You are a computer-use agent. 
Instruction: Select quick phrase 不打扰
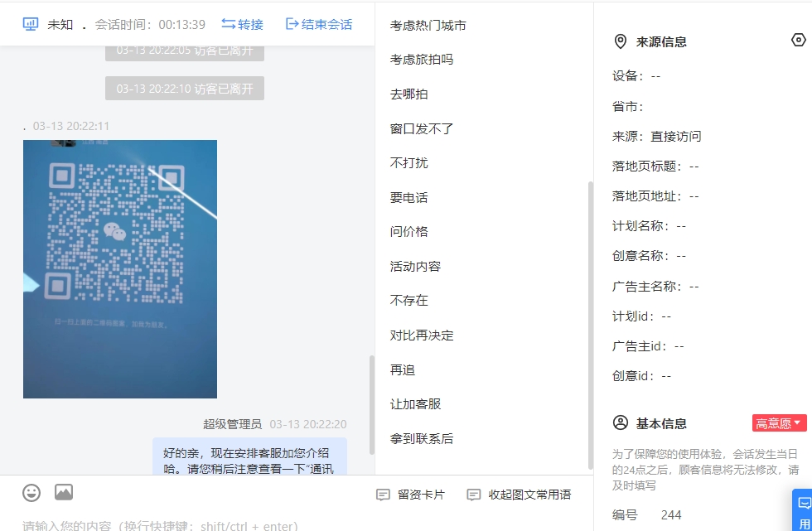[x=408, y=163]
